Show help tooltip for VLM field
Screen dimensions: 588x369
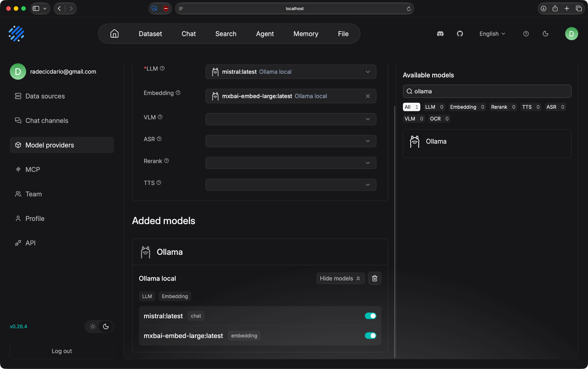click(x=160, y=117)
